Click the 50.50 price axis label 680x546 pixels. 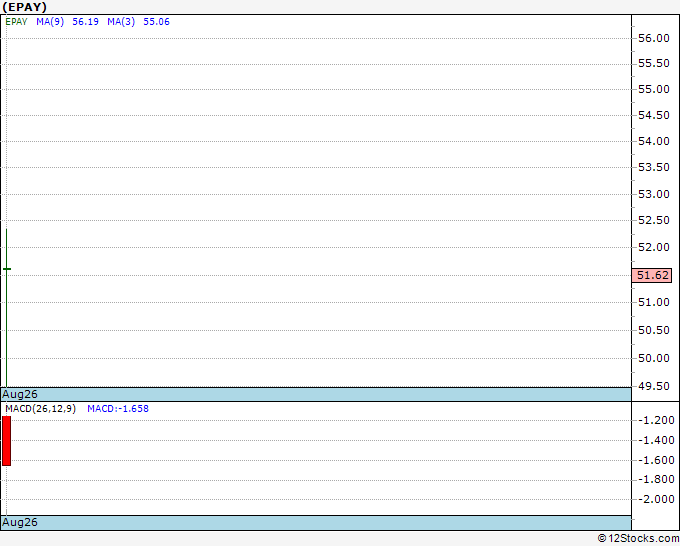pyautogui.click(x=654, y=330)
